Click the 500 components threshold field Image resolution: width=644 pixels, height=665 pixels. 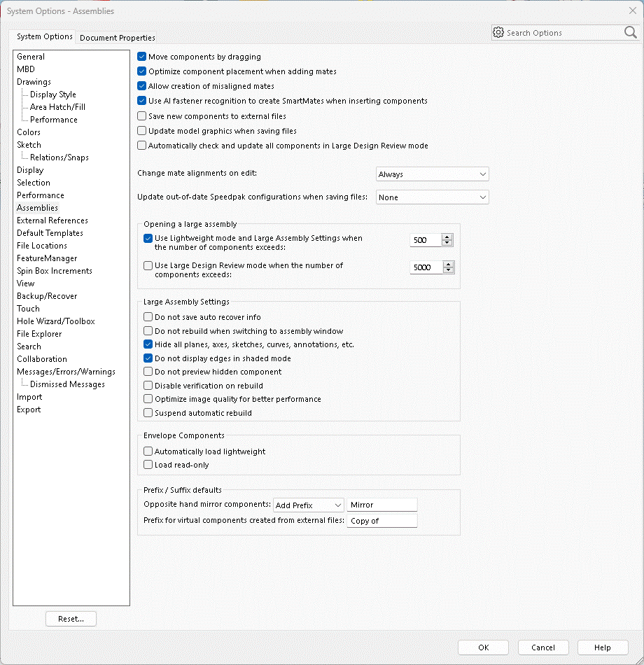[x=426, y=240]
